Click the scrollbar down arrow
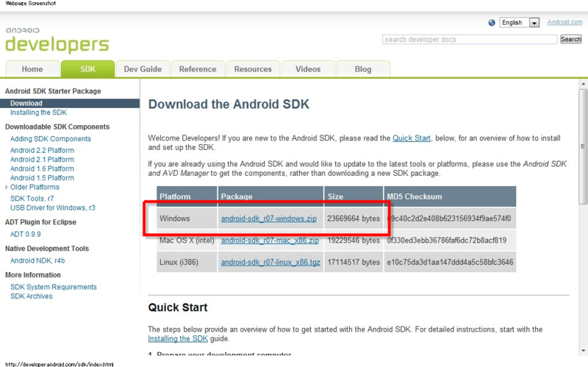Image resolution: width=588 pixels, height=367 pixels. pyautogui.click(x=583, y=351)
